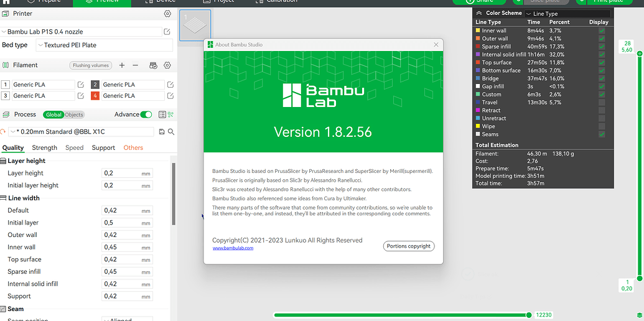Toggle Bottom surface display checkbox
The height and width of the screenshot is (321, 644).
[x=602, y=70]
